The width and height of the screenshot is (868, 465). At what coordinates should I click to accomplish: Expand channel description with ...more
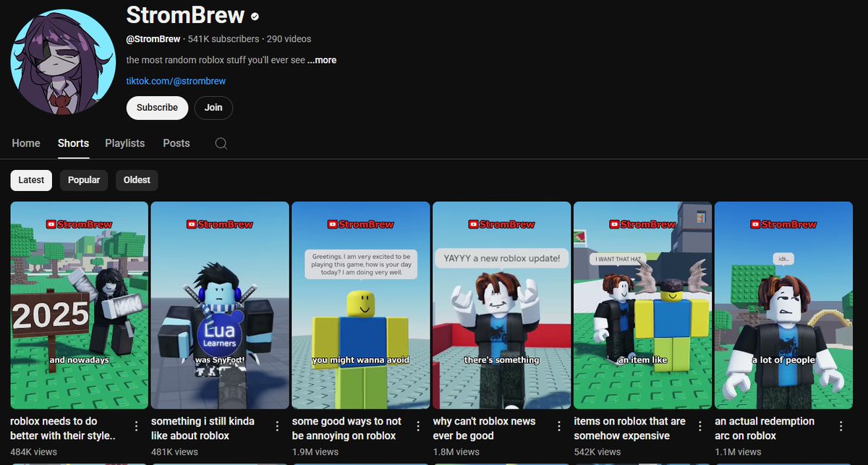pos(322,60)
